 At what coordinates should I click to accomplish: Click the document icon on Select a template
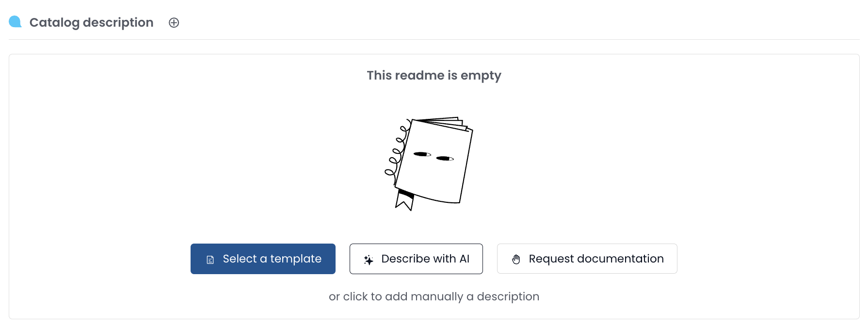[210, 260]
